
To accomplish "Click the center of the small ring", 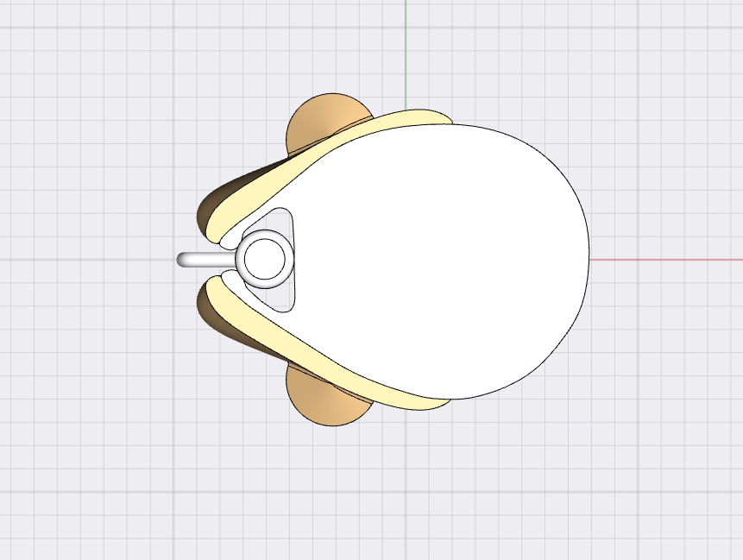I will pos(264,259).
